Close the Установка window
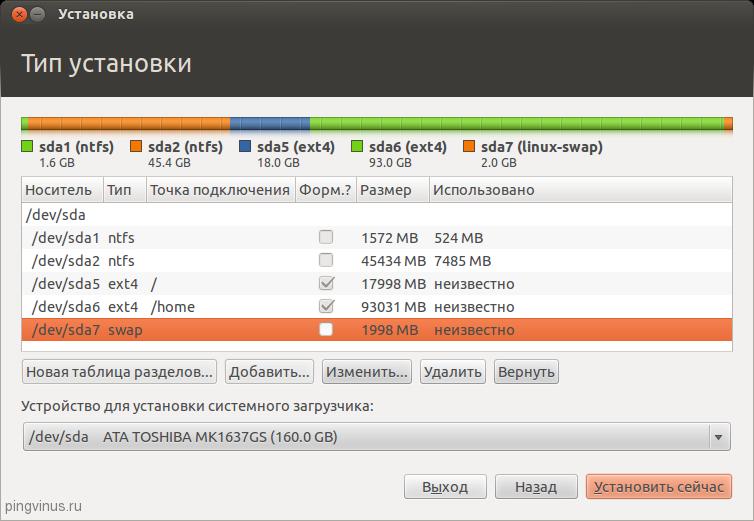754x521 pixels. [19, 14]
